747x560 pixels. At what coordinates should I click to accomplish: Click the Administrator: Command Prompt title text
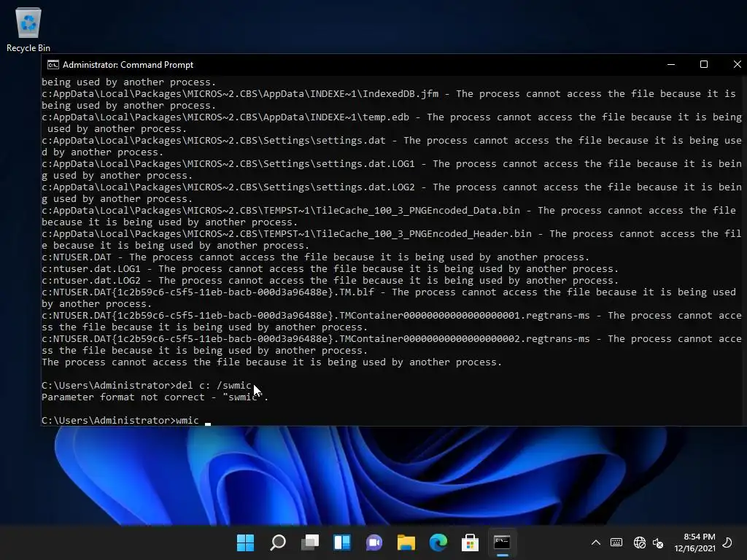pos(128,65)
